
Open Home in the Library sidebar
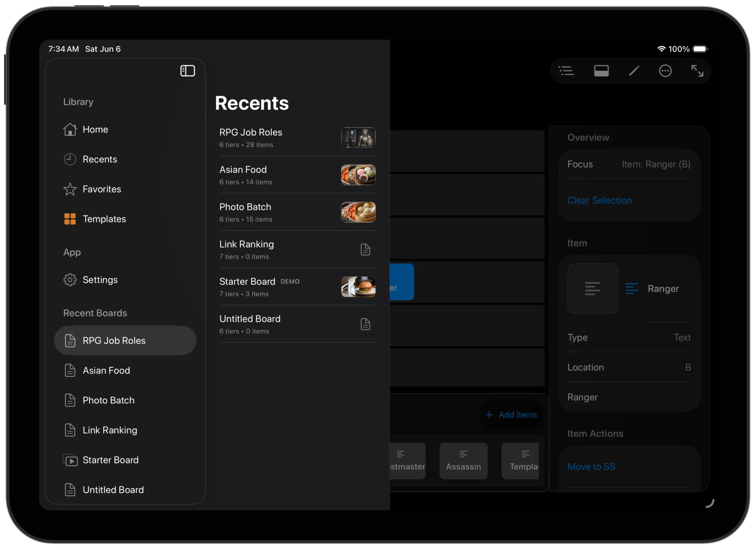[x=125, y=129]
